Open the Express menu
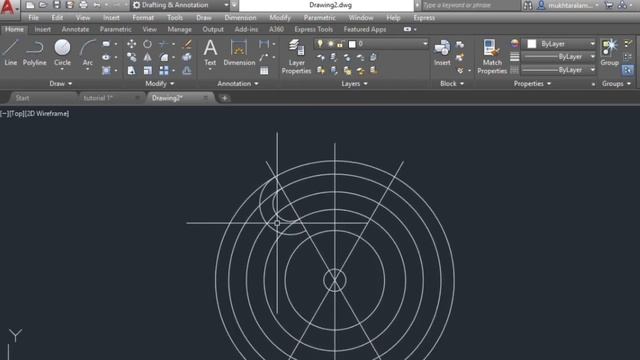The image size is (640, 360). point(424,18)
